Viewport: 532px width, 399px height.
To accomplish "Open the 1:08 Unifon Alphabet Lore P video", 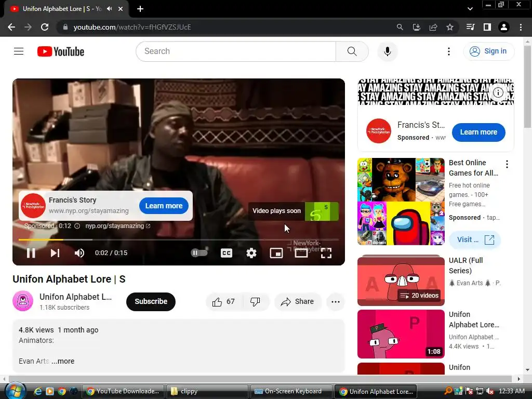I will click(x=401, y=334).
